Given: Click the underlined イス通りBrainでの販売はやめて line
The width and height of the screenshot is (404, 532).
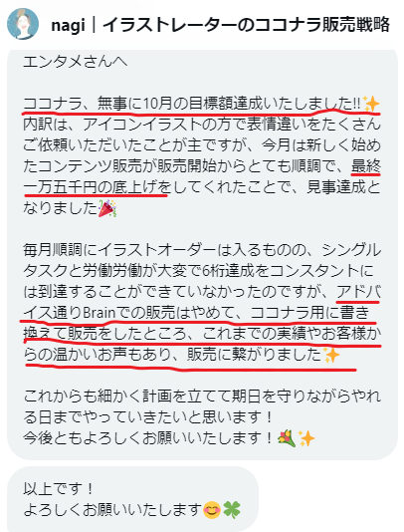Looking at the screenshot, I should click(x=132, y=313).
